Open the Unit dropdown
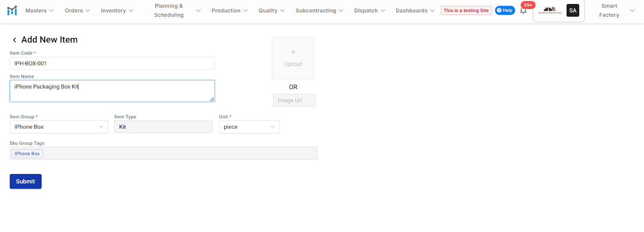This screenshot has height=232, width=644. tap(249, 127)
